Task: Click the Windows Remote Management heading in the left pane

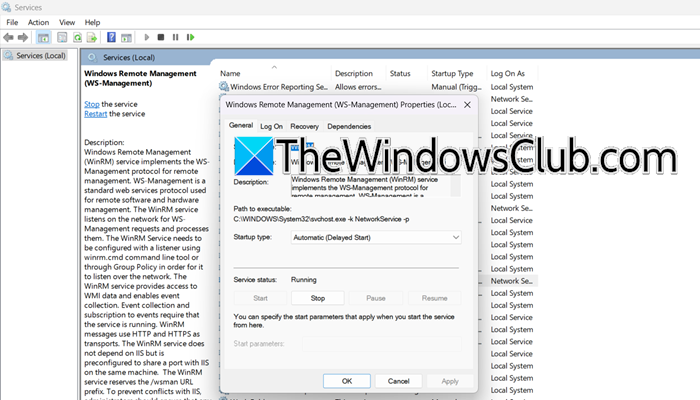Action: (x=140, y=78)
